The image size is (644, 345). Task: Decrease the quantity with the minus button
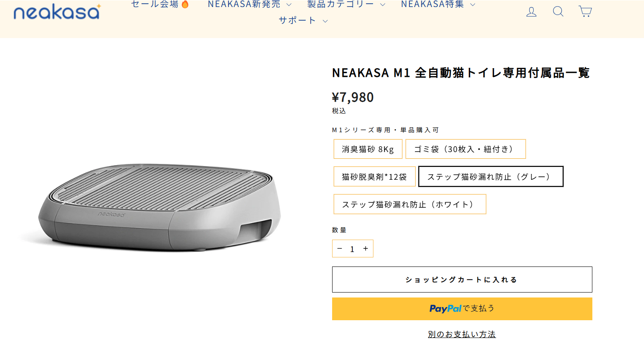point(340,248)
